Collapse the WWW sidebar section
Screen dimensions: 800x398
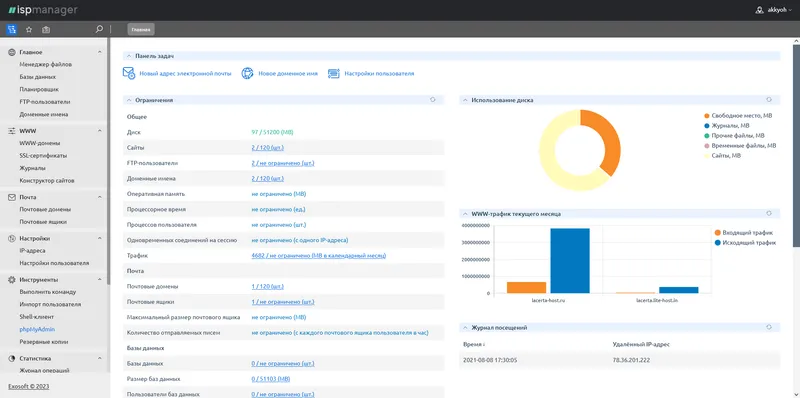100,131
